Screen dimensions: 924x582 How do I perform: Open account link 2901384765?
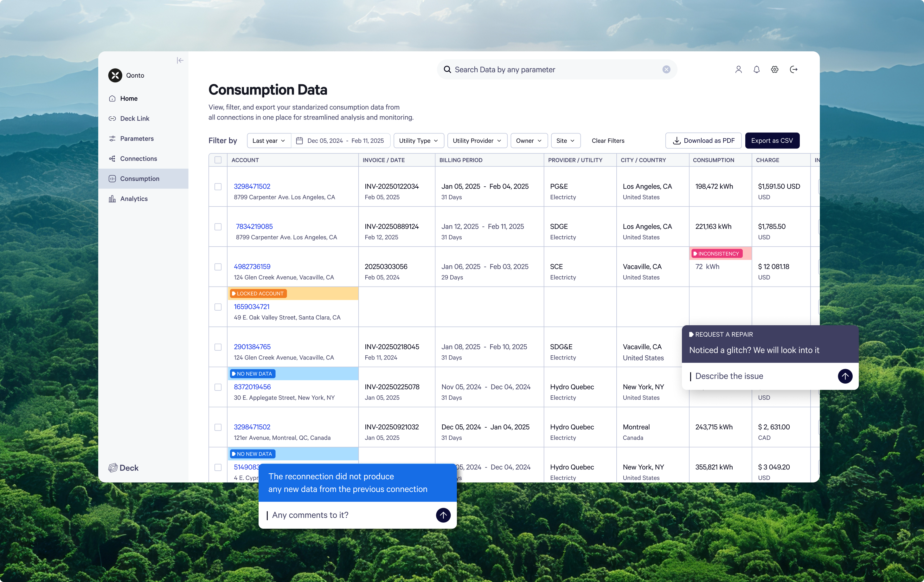(252, 347)
